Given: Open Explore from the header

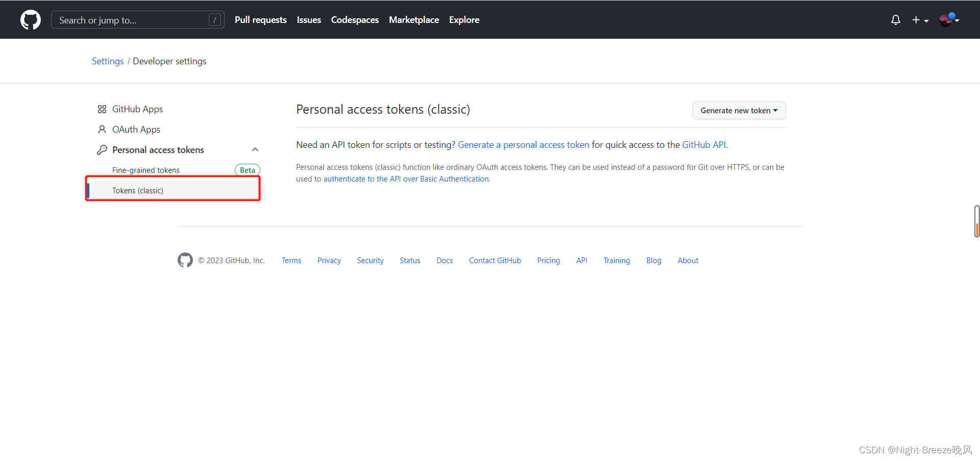Looking at the screenshot, I should tap(464, 20).
